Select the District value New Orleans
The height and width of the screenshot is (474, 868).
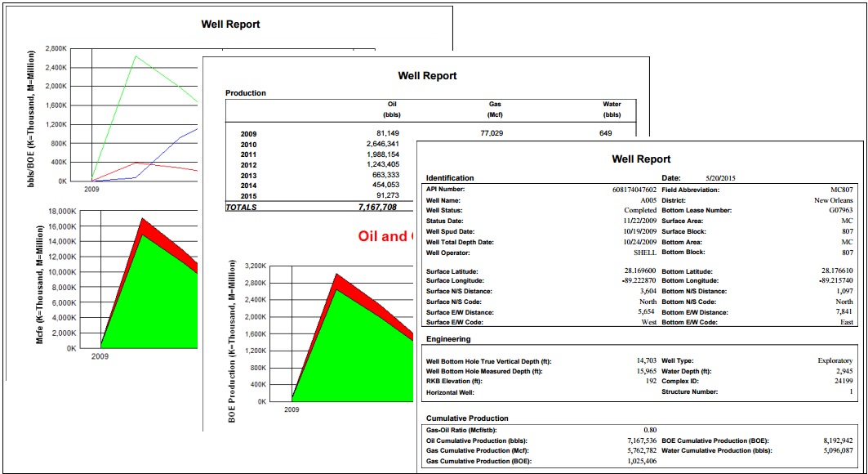coord(834,200)
